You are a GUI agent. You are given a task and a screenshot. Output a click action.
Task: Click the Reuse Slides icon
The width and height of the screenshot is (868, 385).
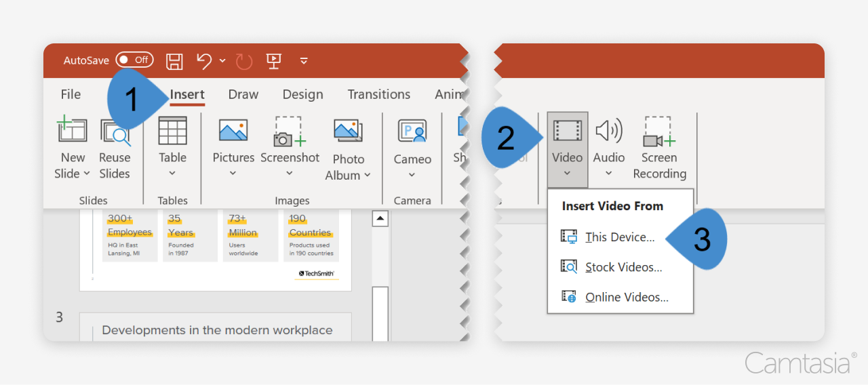click(115, 131)
